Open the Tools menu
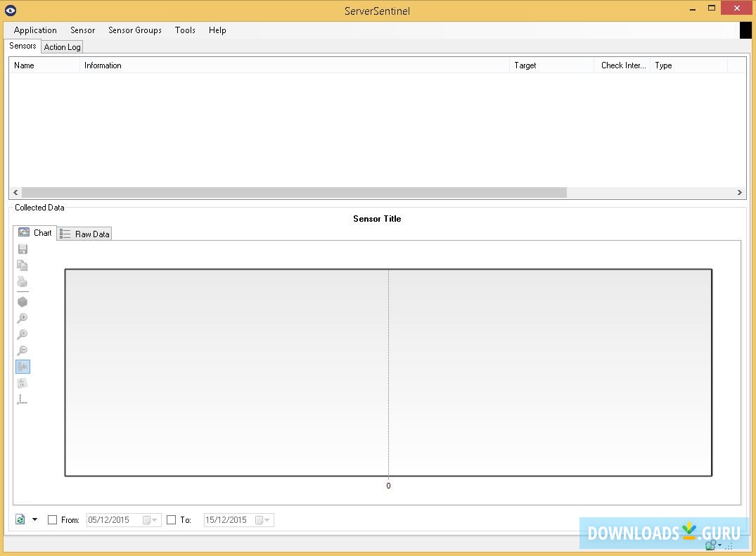The height and width of the screenshot is (556, 756). click(x=185, y=30)
